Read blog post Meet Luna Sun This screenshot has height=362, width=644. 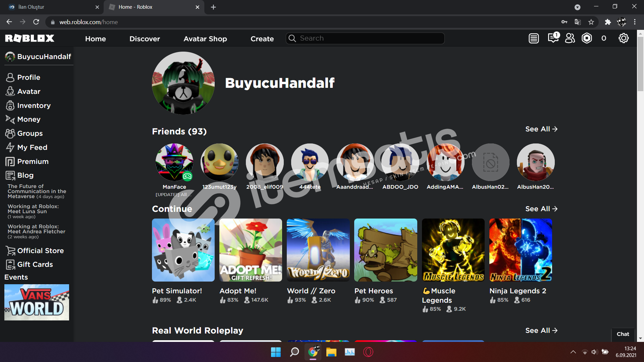pos(33,212)
